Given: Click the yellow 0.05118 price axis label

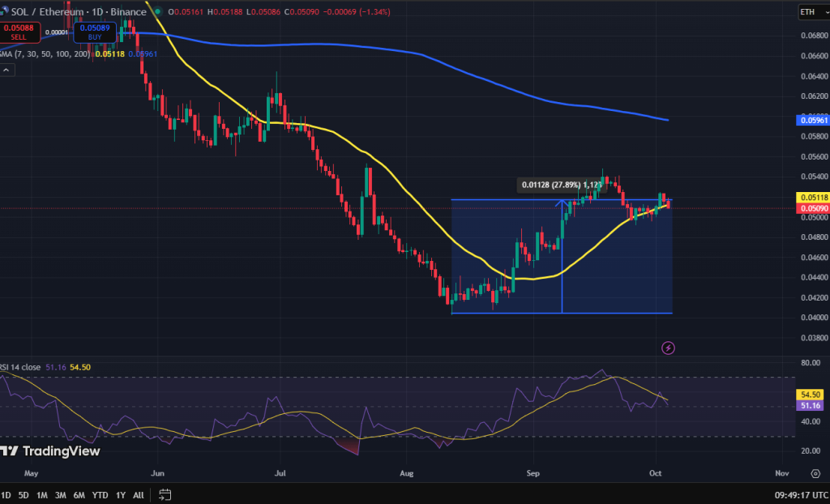Looking at the screenshot, I should click(x=812, y=197).
